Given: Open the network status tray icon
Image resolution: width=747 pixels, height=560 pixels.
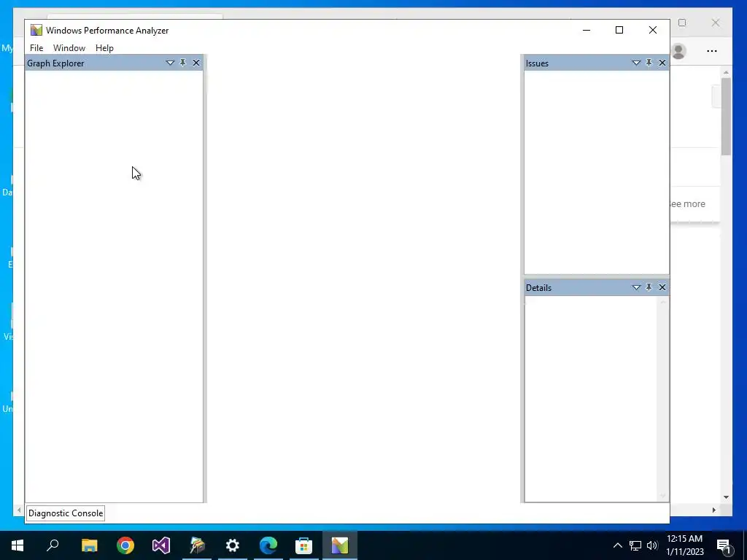Looking at the screenshot, I should point(635,545).
